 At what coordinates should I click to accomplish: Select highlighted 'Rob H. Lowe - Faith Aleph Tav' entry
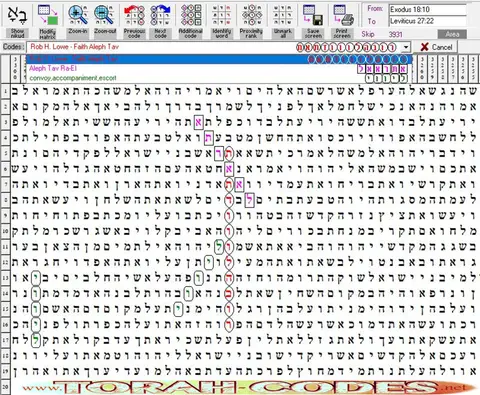219,59
